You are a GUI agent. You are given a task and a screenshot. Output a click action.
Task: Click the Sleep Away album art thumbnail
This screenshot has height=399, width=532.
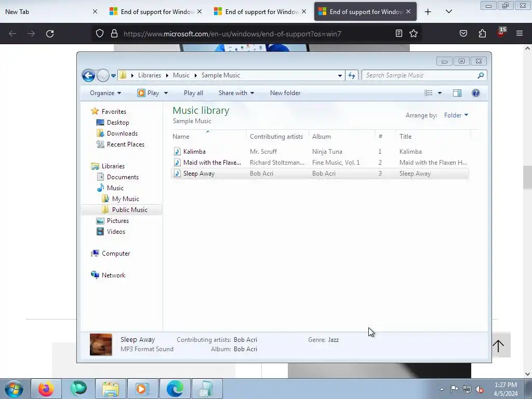point(101,344)
